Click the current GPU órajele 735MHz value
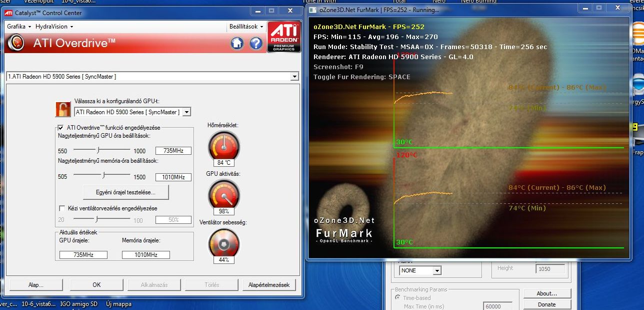Image resolution: width=644 pixels, height=310 pixels. coord(83,255)
